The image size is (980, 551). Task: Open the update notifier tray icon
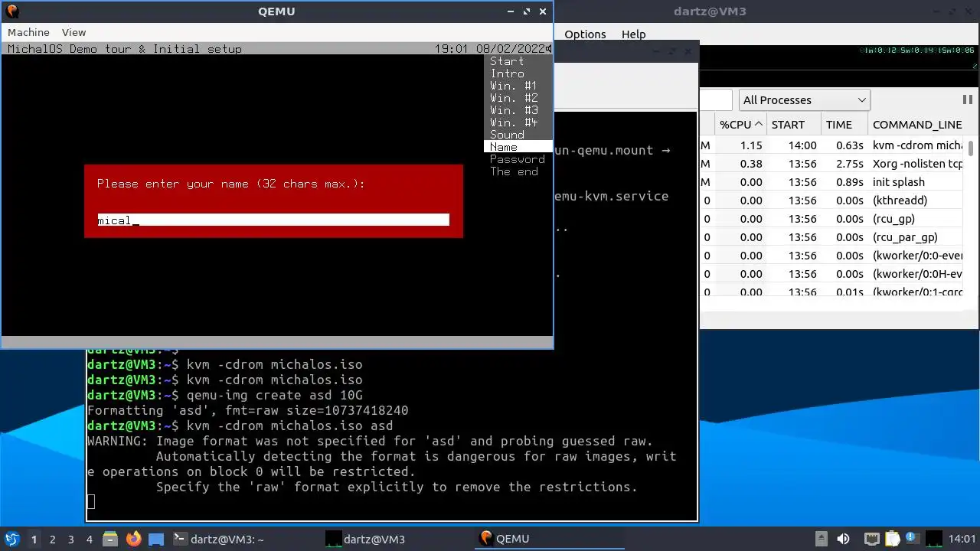pos(911,539)
